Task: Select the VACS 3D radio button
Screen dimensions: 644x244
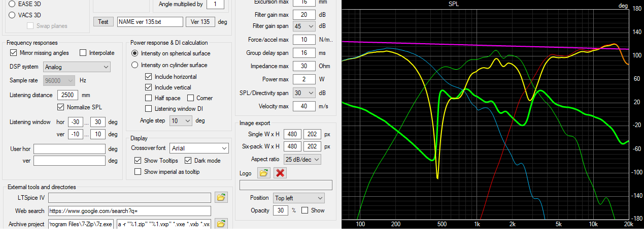Action: click(x=25, y=15)
